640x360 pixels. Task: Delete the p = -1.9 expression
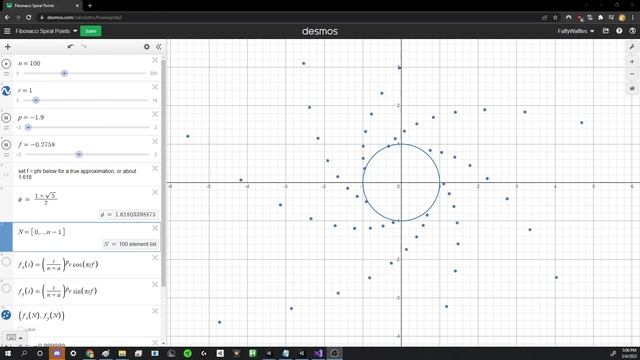pyautogui.click(x=155, y=114)
